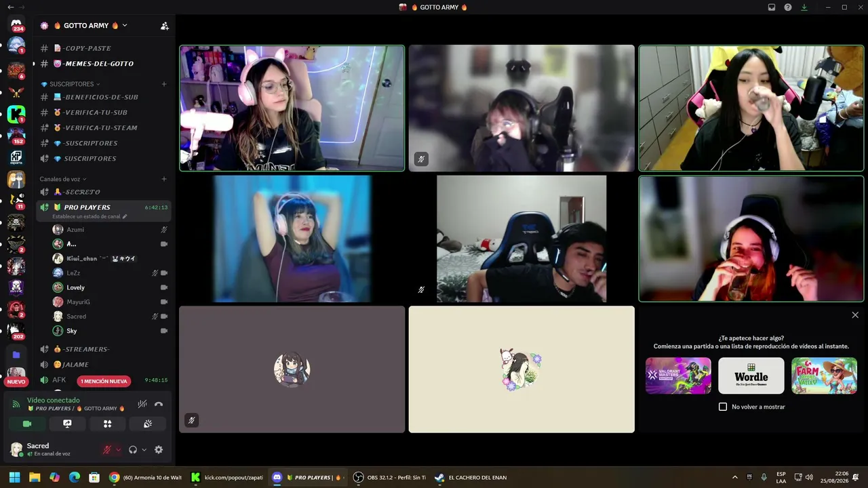Create a channel in SUSCRIPTORES category

tap(163, 84)
